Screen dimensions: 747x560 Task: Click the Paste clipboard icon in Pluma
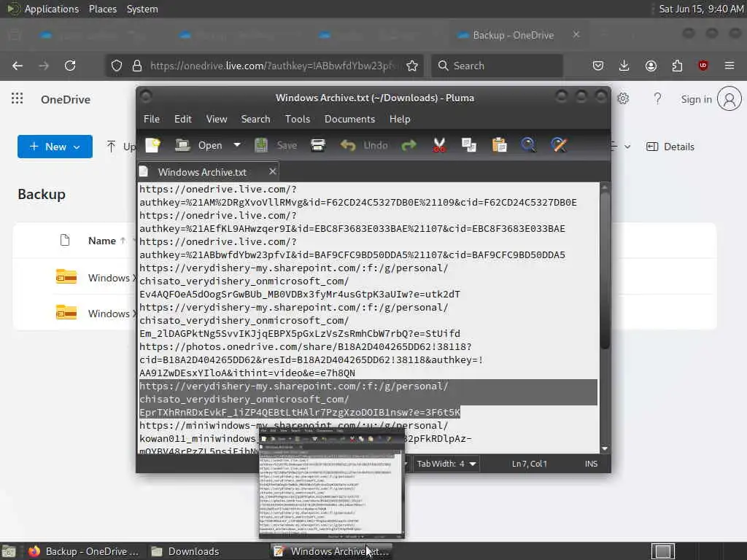[x=499, y=145]
